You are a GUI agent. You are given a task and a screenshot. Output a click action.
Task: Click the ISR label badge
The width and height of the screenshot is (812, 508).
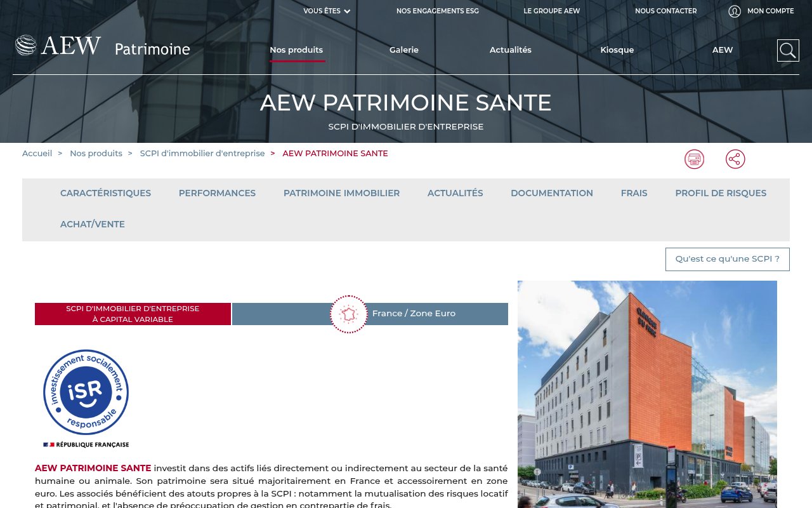[86, 398]
